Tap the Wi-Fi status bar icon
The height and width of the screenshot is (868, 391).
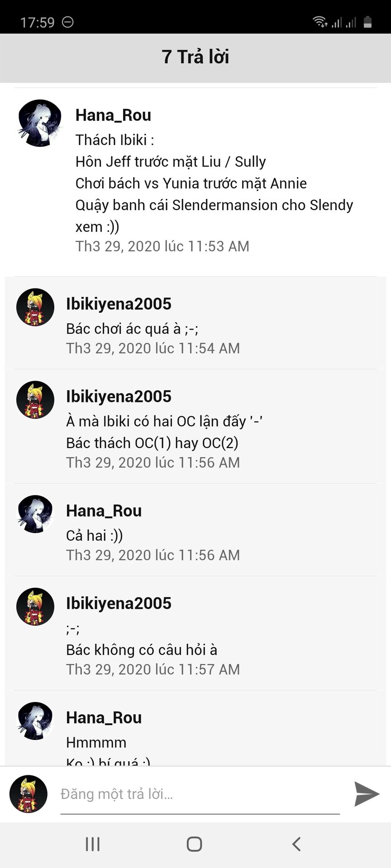coord(320,22)
